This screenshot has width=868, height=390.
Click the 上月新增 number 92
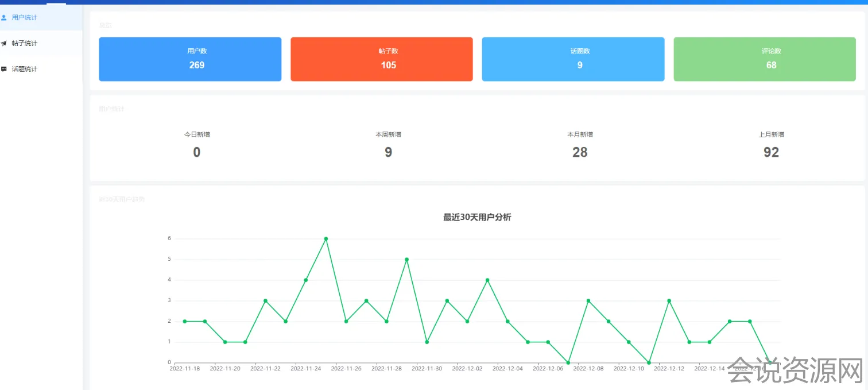(x=771, y=152)
